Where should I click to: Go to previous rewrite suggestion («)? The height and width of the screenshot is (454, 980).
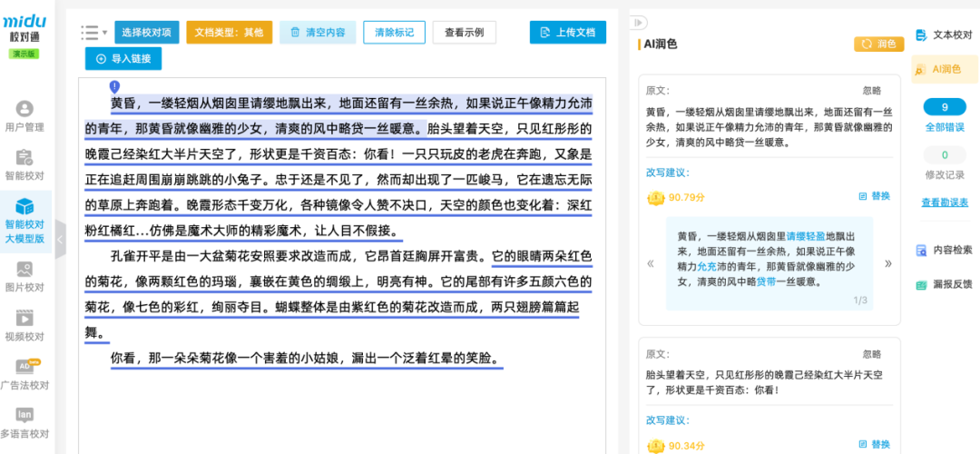[x=651, y=263]
